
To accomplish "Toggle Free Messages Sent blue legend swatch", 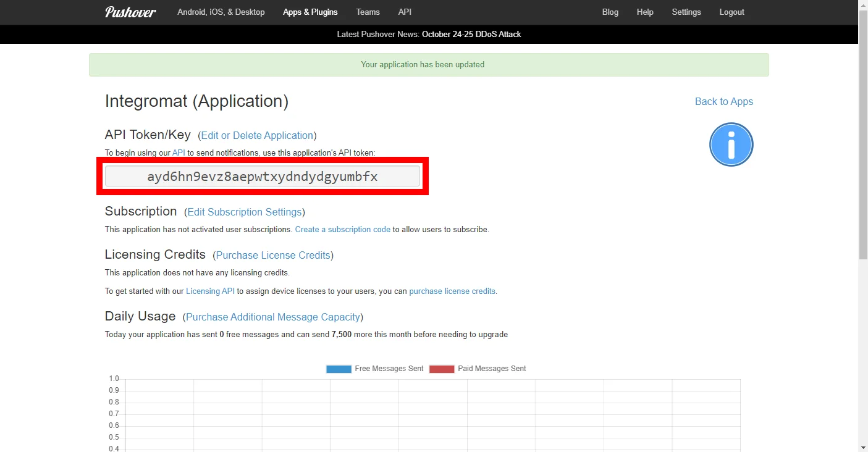I will (x=339, y=369).
